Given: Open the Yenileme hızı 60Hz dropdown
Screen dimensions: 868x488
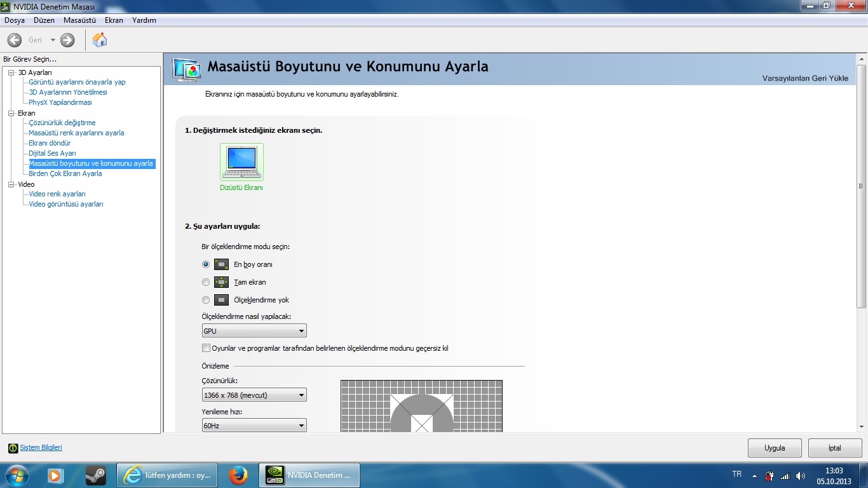Looking at the screenshot, I should pos(254,426).
